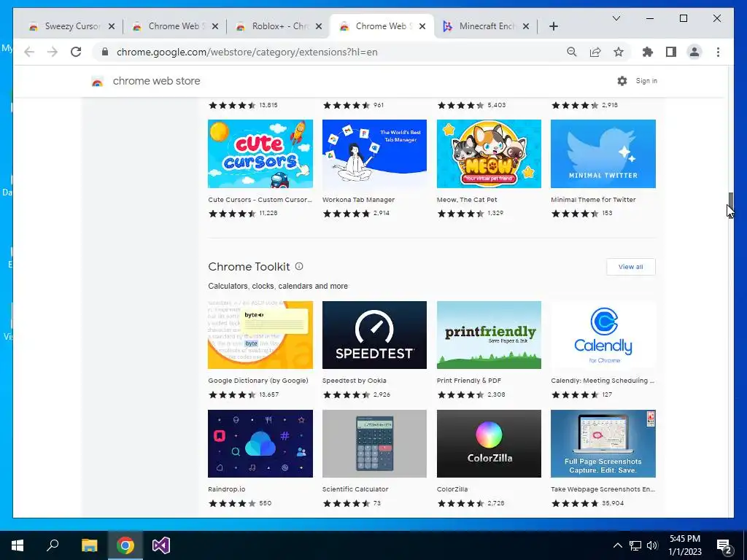Open the Workona Tab Manager thumbnail
The width and height of the screenshot is (747, 560).
coord(374,154)
